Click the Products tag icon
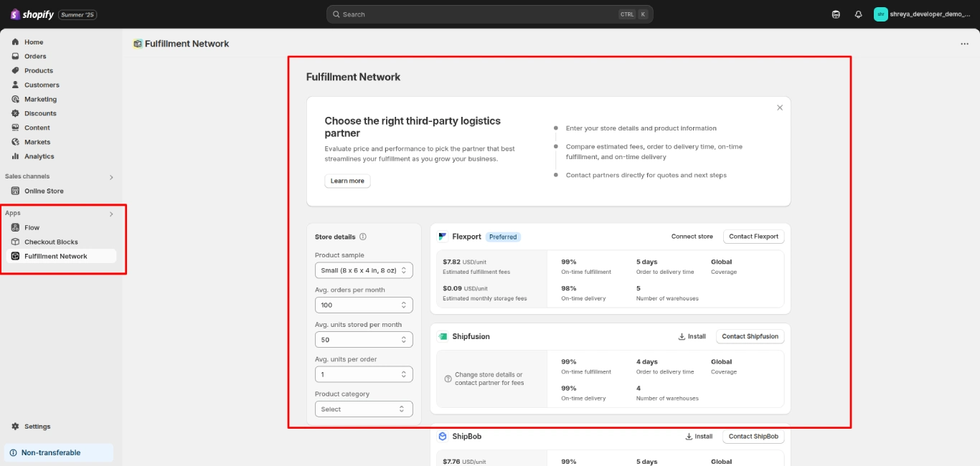The width and height of the screenshot is (980, 466). tap(15, 71)
